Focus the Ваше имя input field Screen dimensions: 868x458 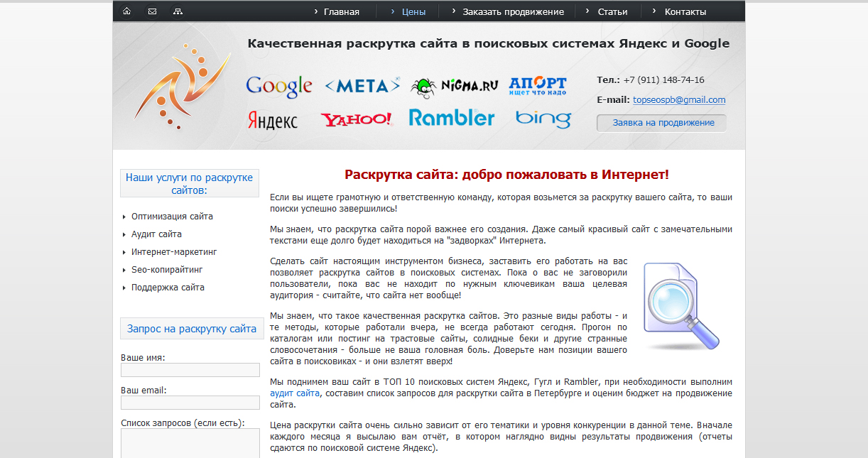(x=190, y=370)
